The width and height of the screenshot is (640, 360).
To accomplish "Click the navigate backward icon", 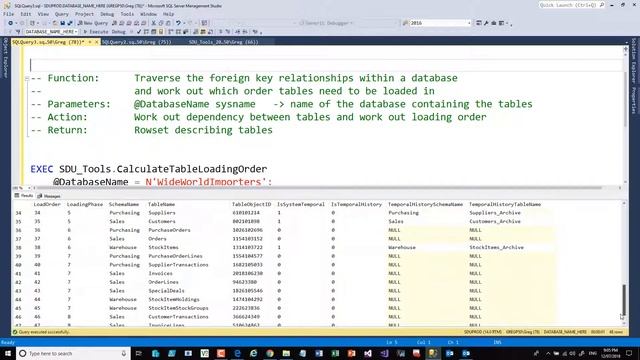I will coord(11,23).
